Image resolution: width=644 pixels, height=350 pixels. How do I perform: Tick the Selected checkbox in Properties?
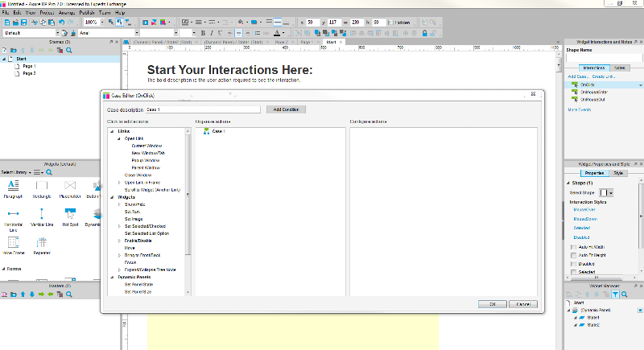(573, 272)
